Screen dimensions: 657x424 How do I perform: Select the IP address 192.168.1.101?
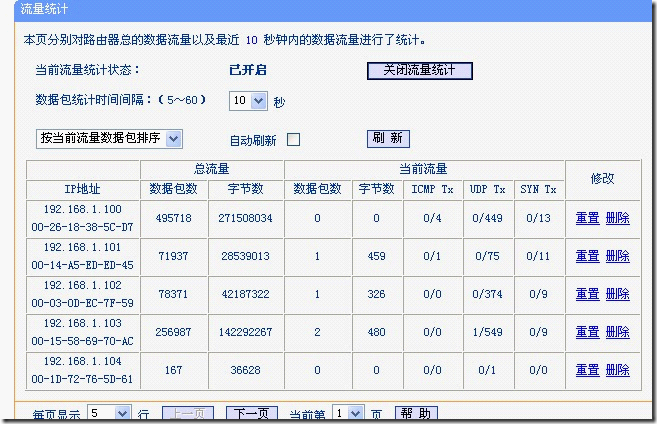[83, 247]
